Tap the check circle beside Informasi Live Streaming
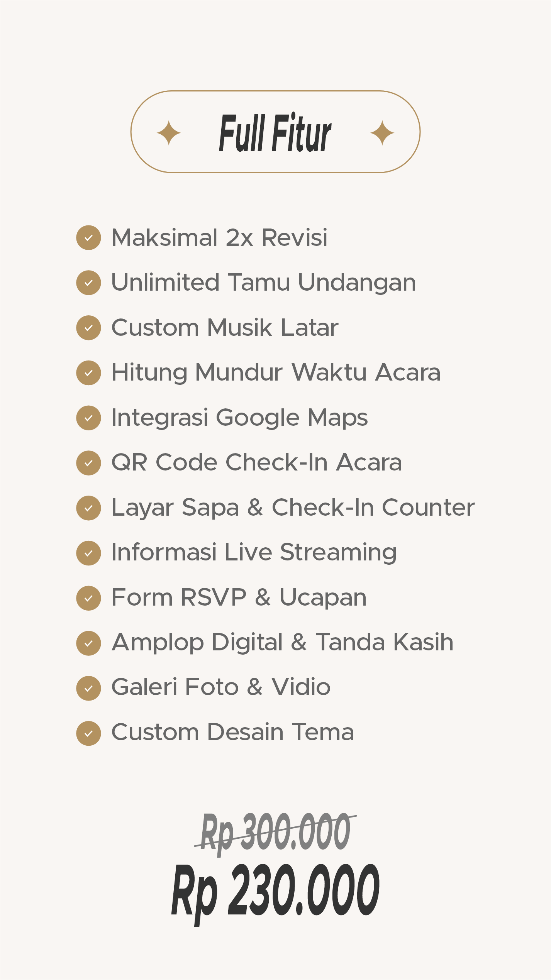This screenshot has width=551, height=980. [88, 553]
